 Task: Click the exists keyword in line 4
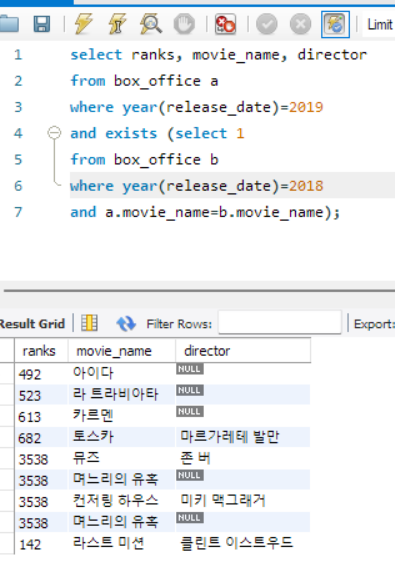click(131, 133)
